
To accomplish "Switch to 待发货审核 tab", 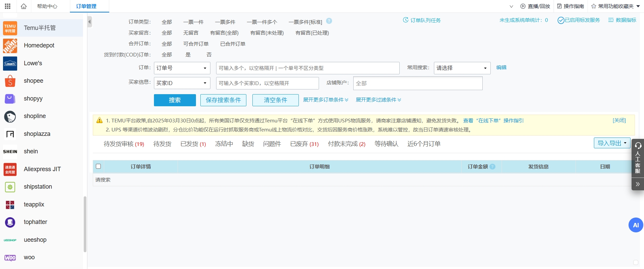I will click(123, 144).
